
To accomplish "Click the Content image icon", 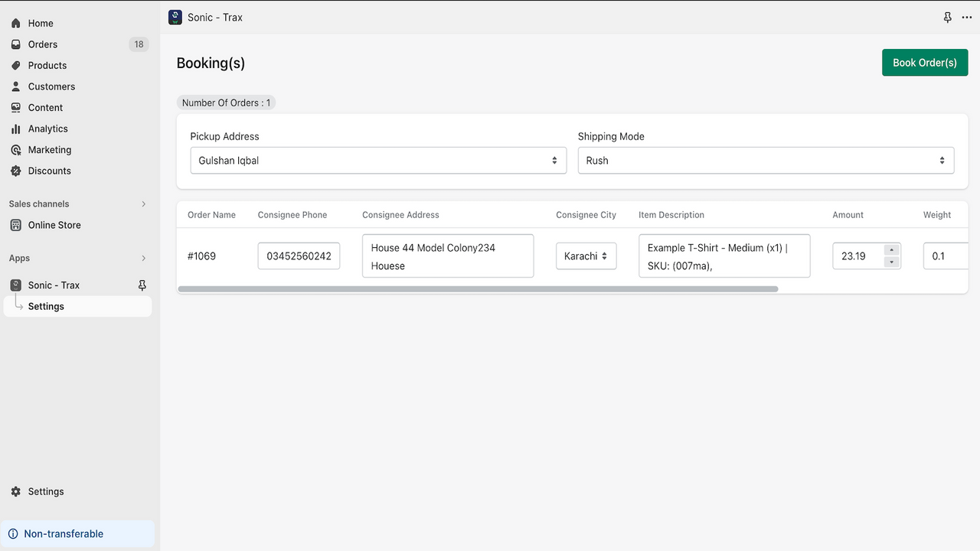I will (15, 108).
